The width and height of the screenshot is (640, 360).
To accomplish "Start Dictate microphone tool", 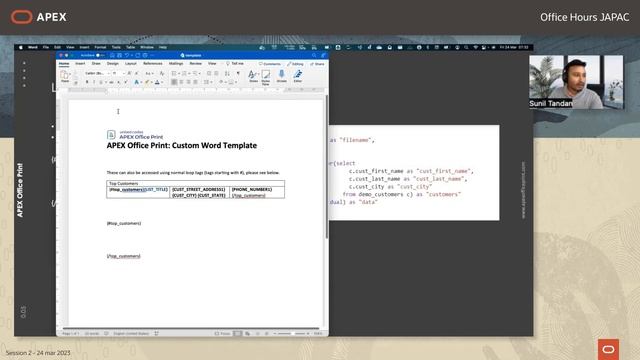I will coord(282,76).
